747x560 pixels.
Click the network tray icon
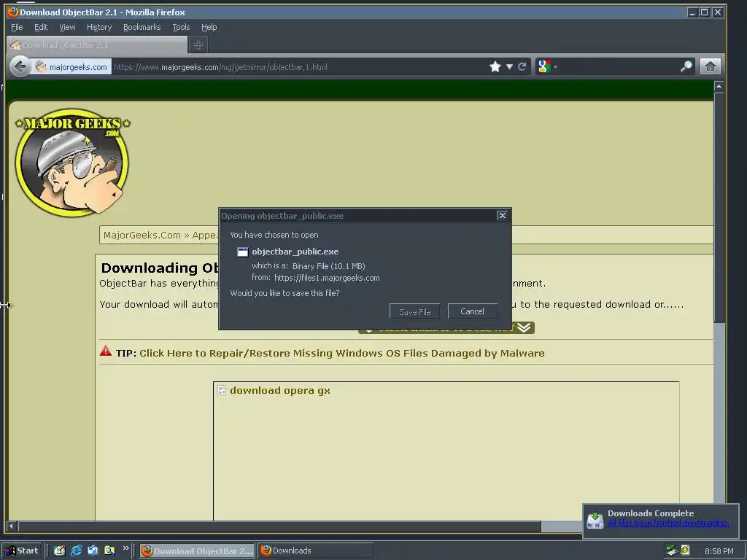[x=672, y=551]
